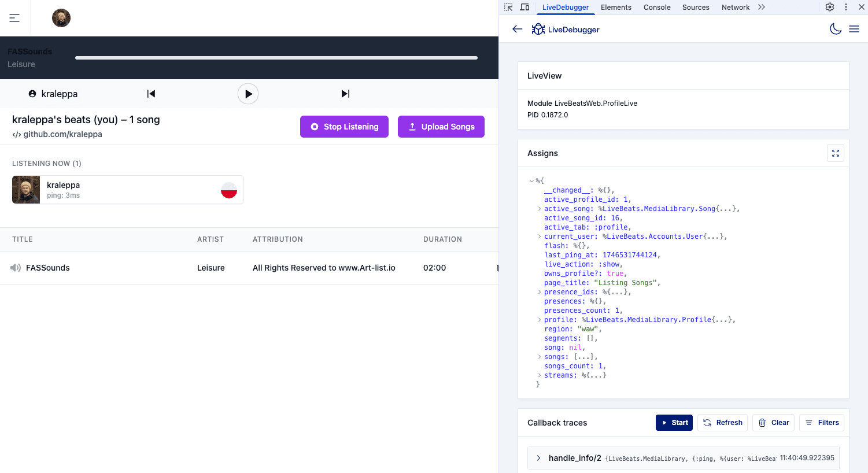Expand Assigns panel to fullscreen

[x=835, y=153]
